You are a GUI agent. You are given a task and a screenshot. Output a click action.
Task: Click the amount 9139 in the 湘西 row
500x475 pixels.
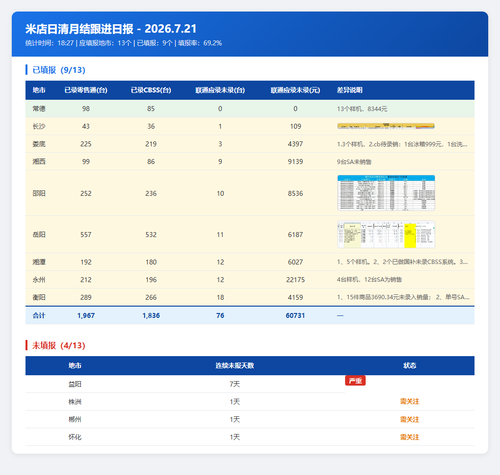tap(295, 162)
